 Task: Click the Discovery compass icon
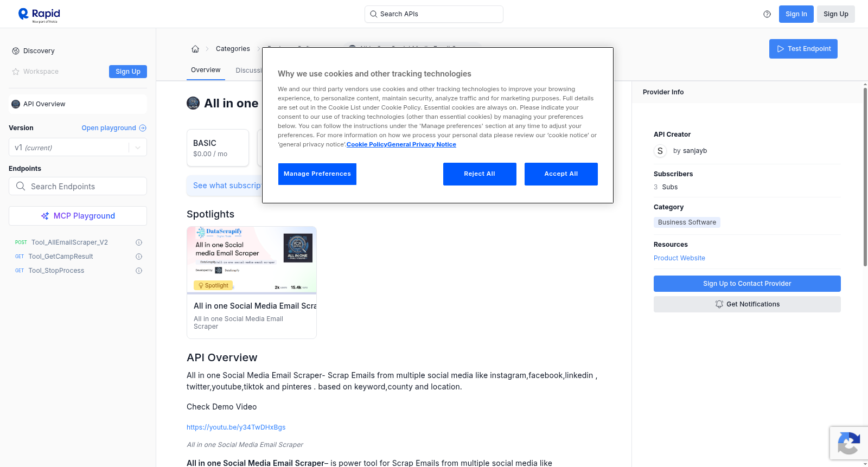pos(16,51)
